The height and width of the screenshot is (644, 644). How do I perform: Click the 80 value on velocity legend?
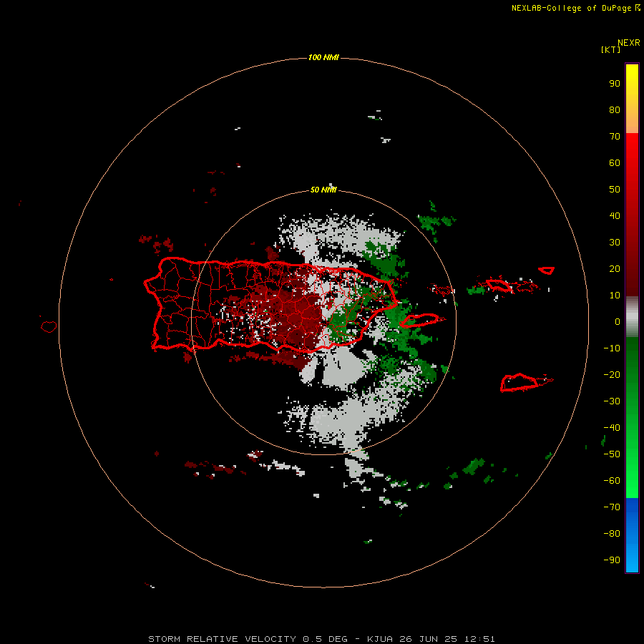pos(615,110)
